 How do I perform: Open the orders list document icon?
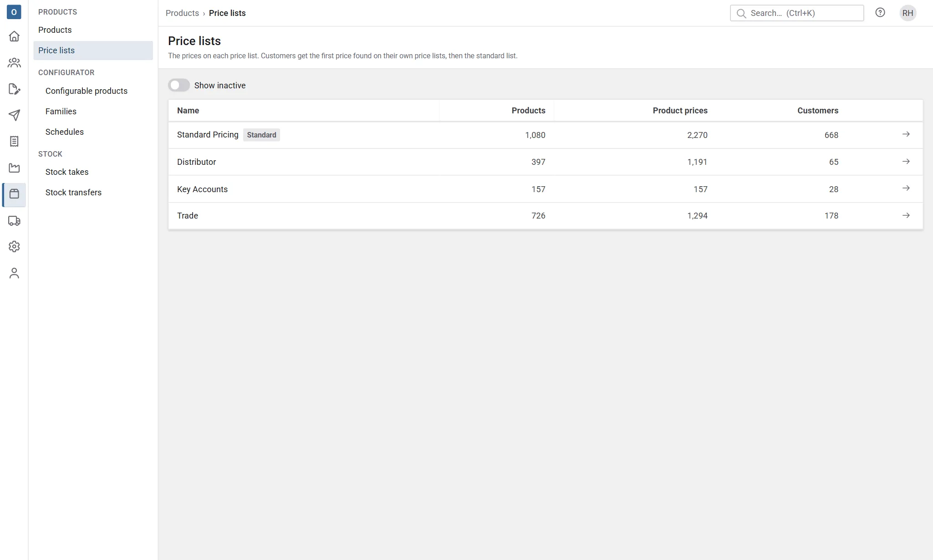[14, 142]
